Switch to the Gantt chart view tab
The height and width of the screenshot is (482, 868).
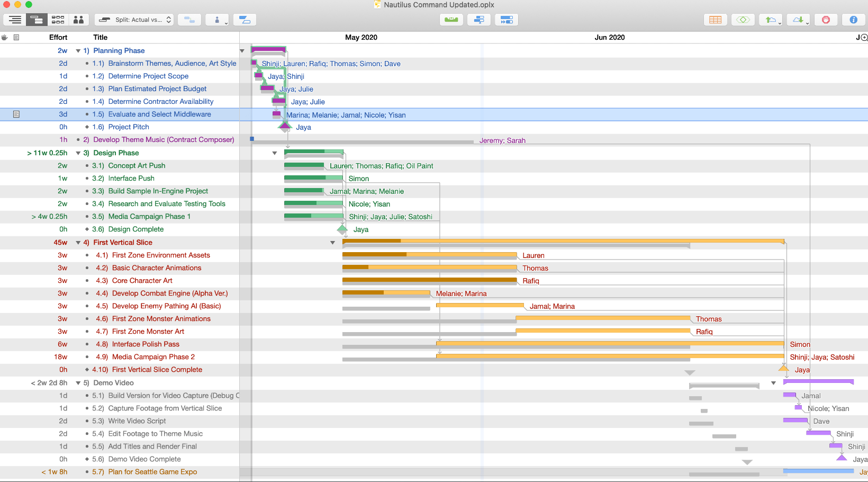[37, 20]
